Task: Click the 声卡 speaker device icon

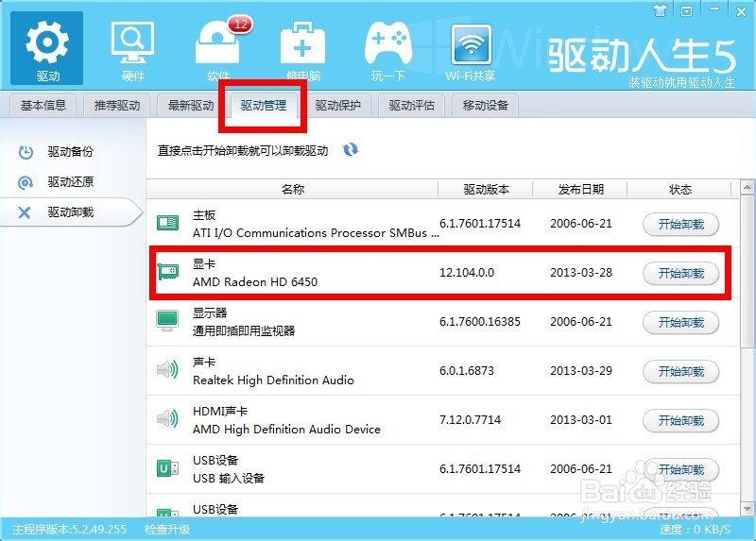Action: click(167, 370)
